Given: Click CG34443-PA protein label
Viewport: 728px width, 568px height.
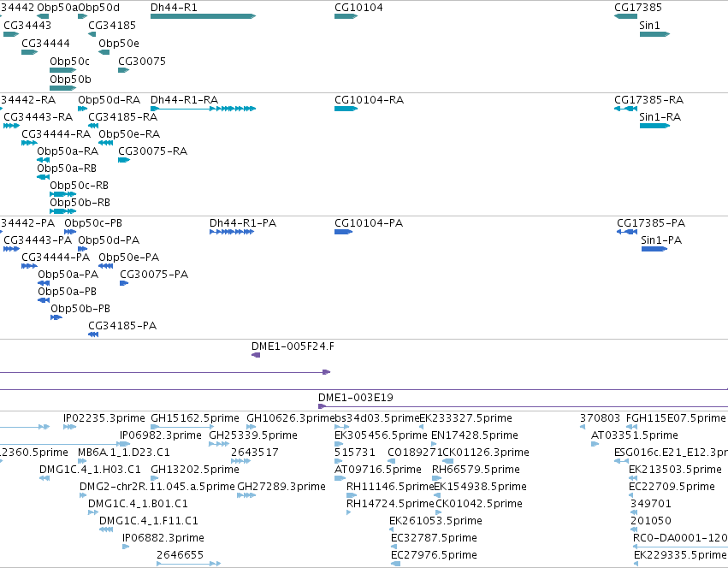Looking at the screenshot, I should (x=38, y=240).
